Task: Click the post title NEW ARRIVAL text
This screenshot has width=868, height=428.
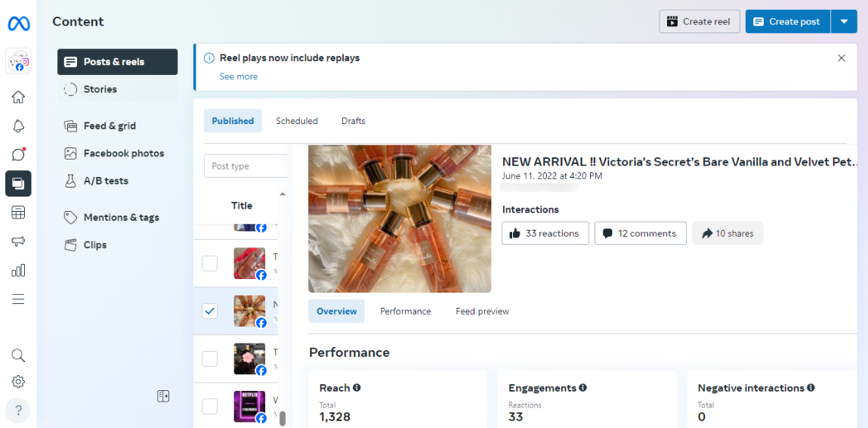Action: (680, 162)
